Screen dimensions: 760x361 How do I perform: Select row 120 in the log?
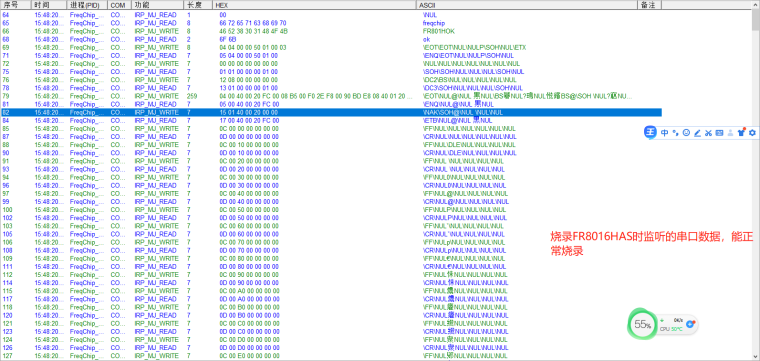click(x=331, y=315)
